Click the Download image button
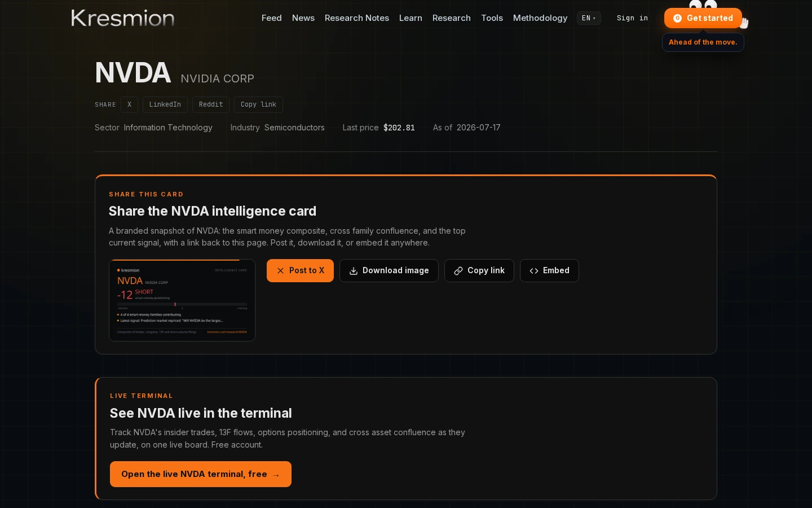This screenshot has height=508, width=812. point(389,270)
